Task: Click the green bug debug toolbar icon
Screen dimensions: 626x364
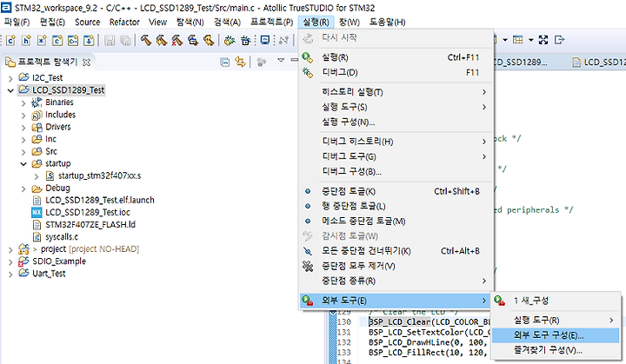Action: pyautogui.click(x=230, y=40)
